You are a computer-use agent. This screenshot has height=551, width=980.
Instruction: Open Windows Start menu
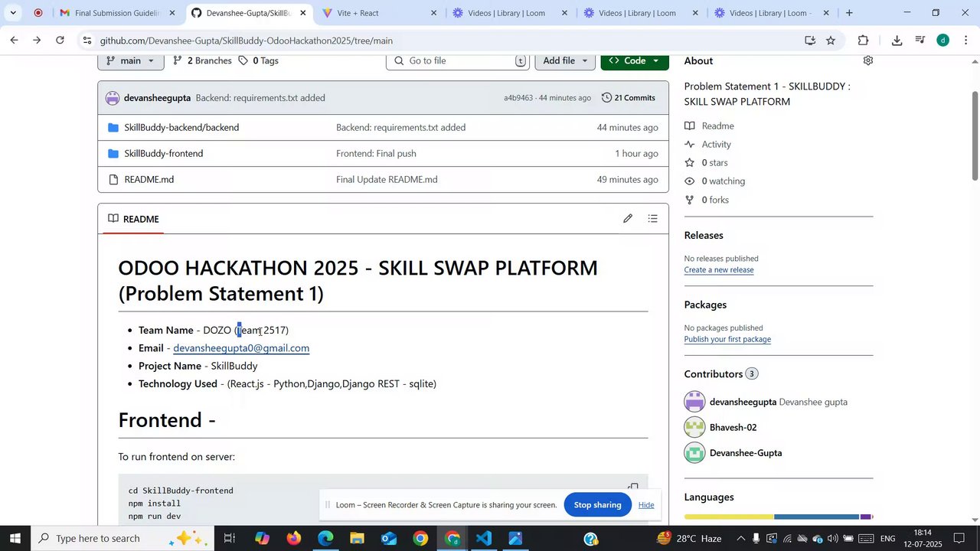15,539
